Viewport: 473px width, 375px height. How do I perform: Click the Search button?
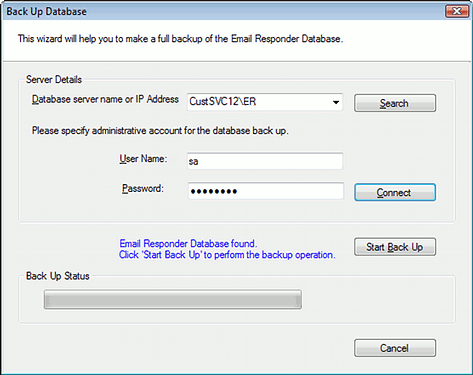(x=395, y=103)
